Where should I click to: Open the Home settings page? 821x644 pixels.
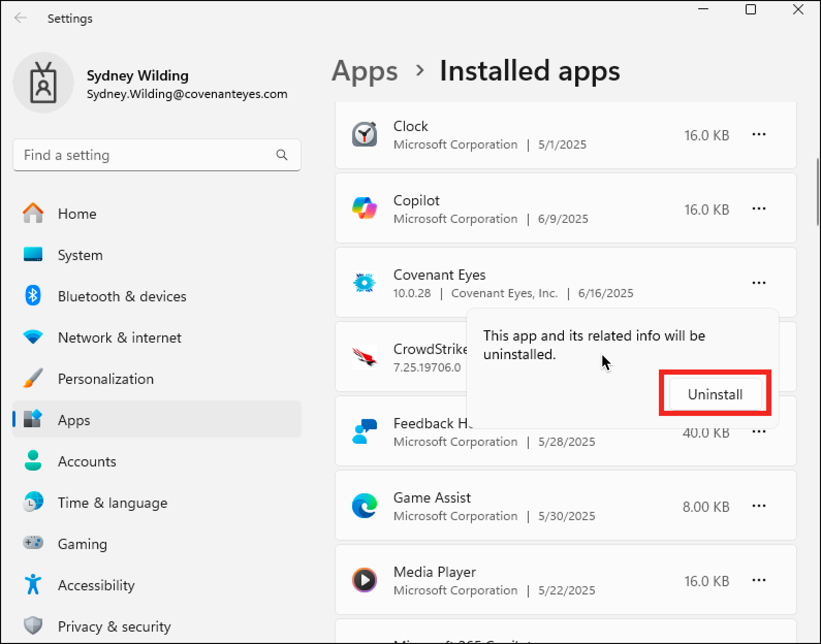point(157,214)
